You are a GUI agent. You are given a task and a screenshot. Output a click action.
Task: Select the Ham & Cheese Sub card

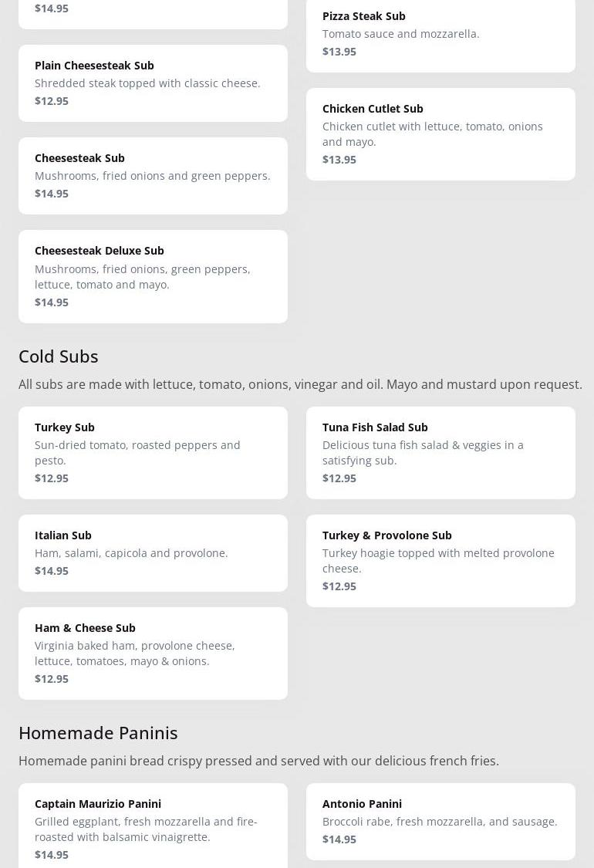point(153,653)
